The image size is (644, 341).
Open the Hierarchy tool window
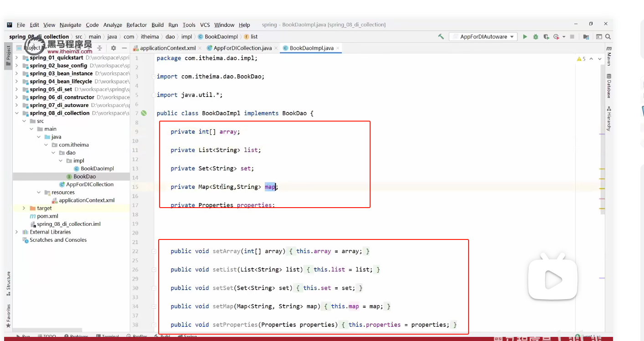609,118
